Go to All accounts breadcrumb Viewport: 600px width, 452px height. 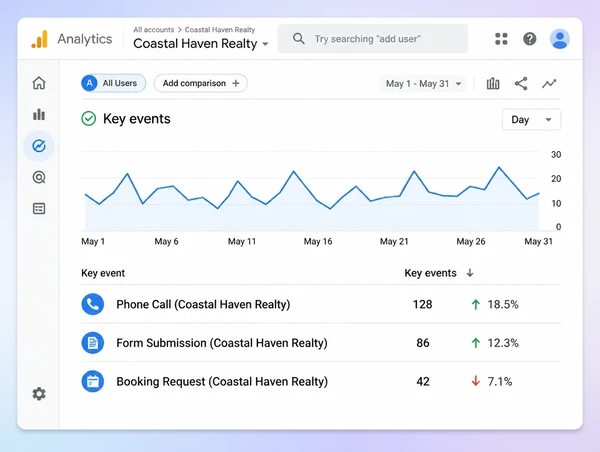click(153, 29)
